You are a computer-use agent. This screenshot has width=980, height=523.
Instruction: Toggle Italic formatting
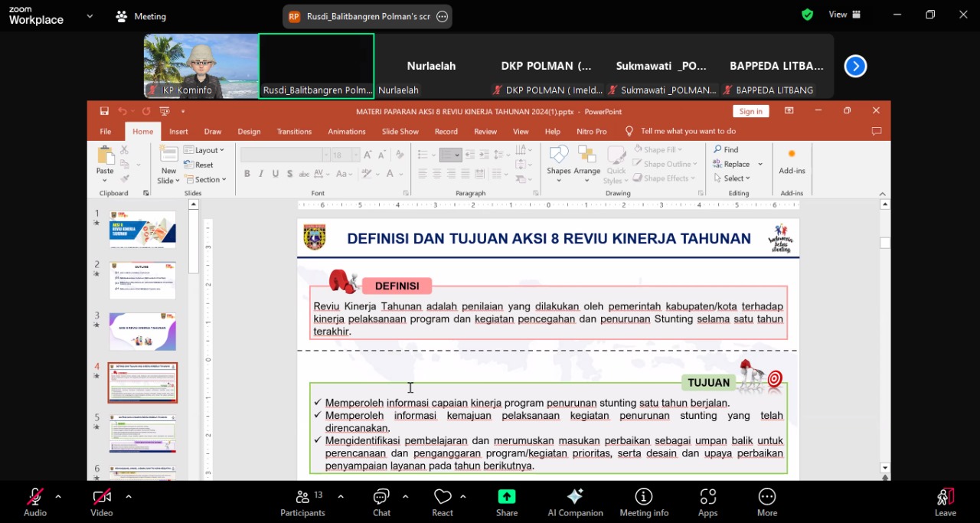(261, 174)
